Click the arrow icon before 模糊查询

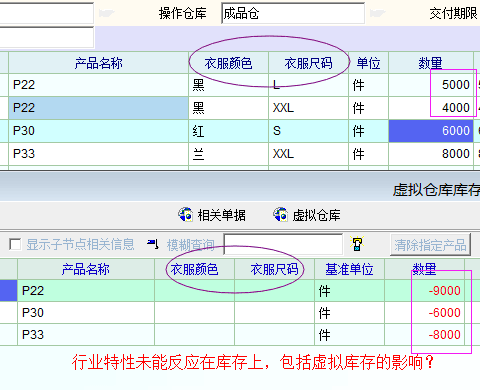pos(153,244)
